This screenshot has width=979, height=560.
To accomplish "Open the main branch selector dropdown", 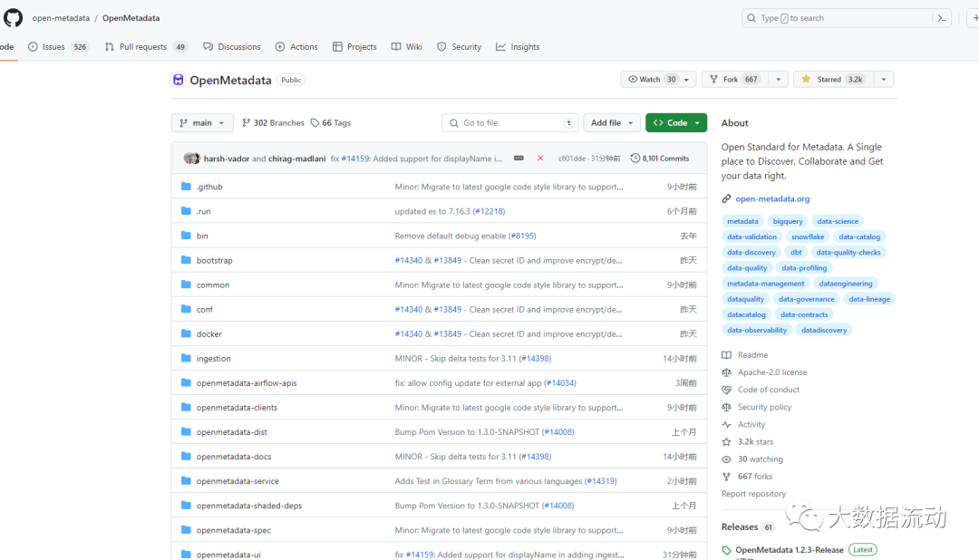I will pyautogui.click(x=202, y=123).
